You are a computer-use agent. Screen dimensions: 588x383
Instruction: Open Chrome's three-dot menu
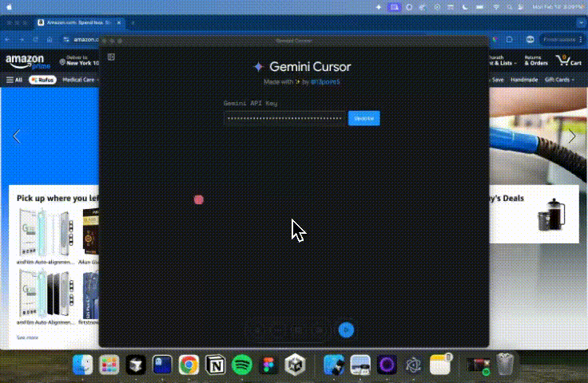581,39
